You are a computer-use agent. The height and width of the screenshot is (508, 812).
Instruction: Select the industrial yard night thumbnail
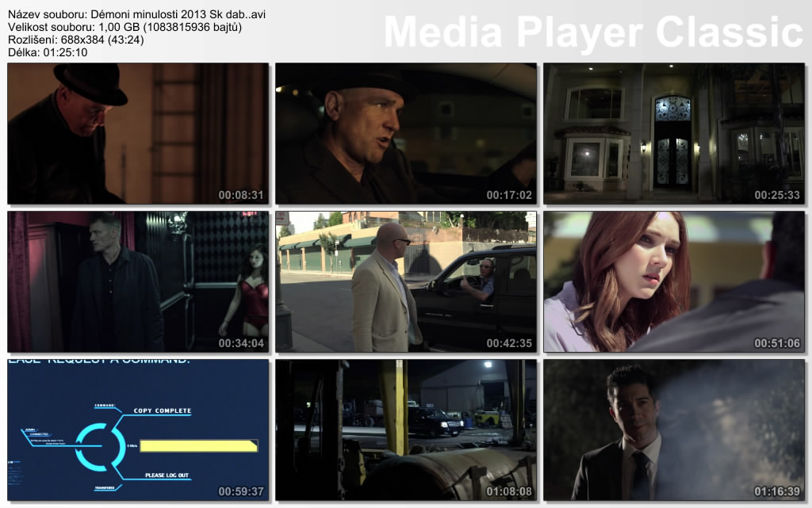coord(405,430)
